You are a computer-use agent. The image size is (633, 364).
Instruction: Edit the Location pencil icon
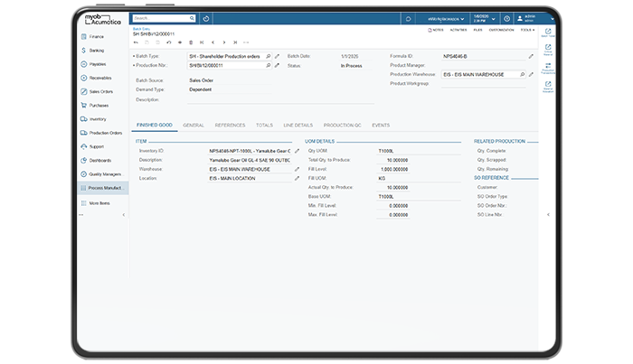pyautogui.click(x=297, y=178)
